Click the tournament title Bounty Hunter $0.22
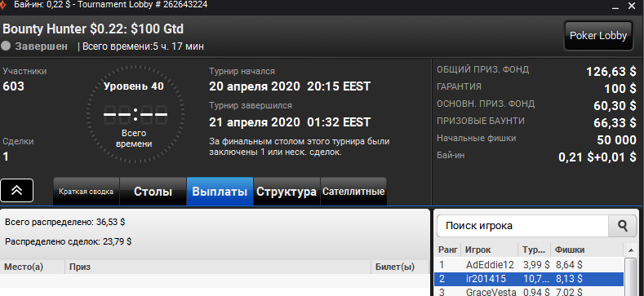The width and height of the screenshot is (644, 296). (x=93, y=29)
